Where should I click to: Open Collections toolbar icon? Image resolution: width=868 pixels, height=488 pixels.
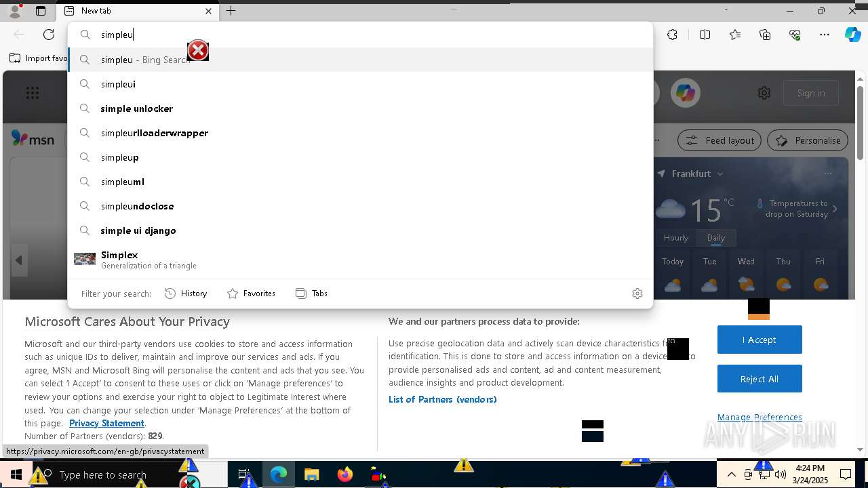click(x=765, y=35)
